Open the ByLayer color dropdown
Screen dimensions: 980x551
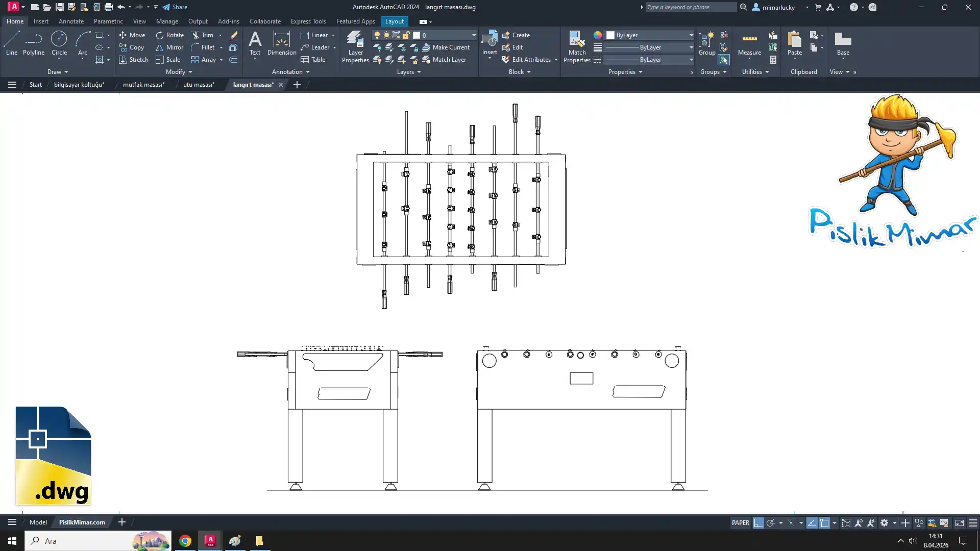pos(691,35)
